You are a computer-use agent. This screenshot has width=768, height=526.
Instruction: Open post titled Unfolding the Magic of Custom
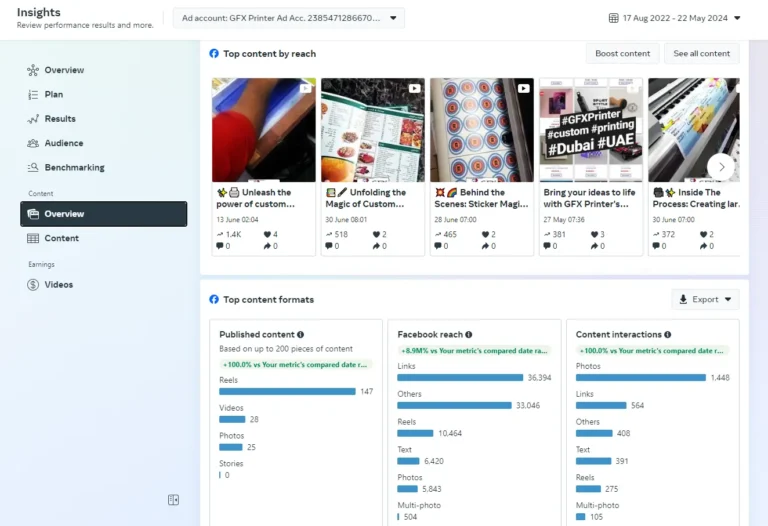(365, 198)
